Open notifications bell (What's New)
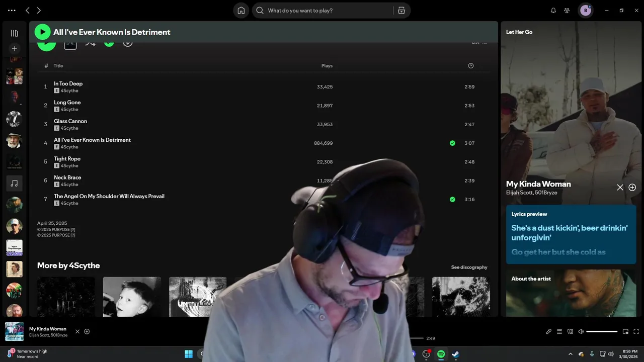The image size is (644, 362). (x=553, y=10)
